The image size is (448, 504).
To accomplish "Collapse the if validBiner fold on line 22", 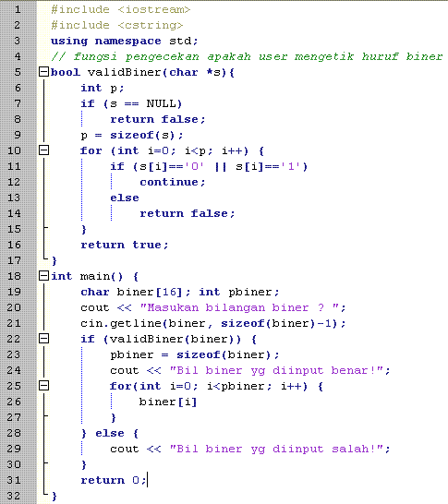I will coord(43,339).
